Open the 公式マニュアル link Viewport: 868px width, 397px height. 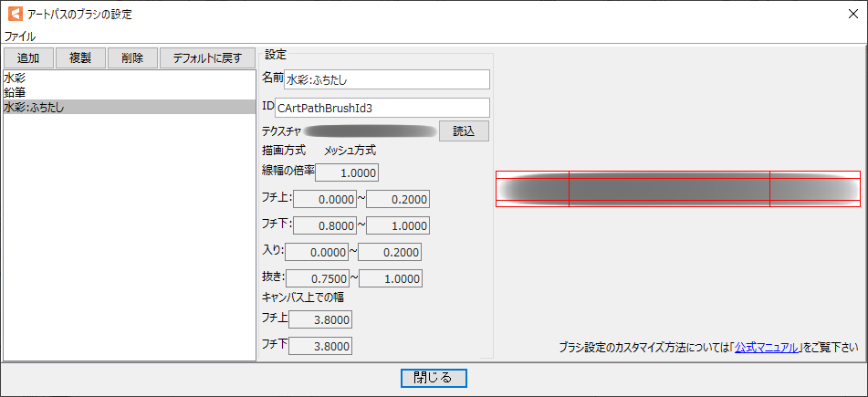click(x=767, y=348)
